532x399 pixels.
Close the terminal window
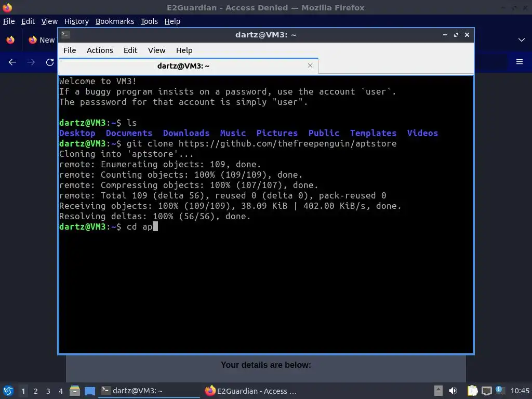click(x=467, y=35)
